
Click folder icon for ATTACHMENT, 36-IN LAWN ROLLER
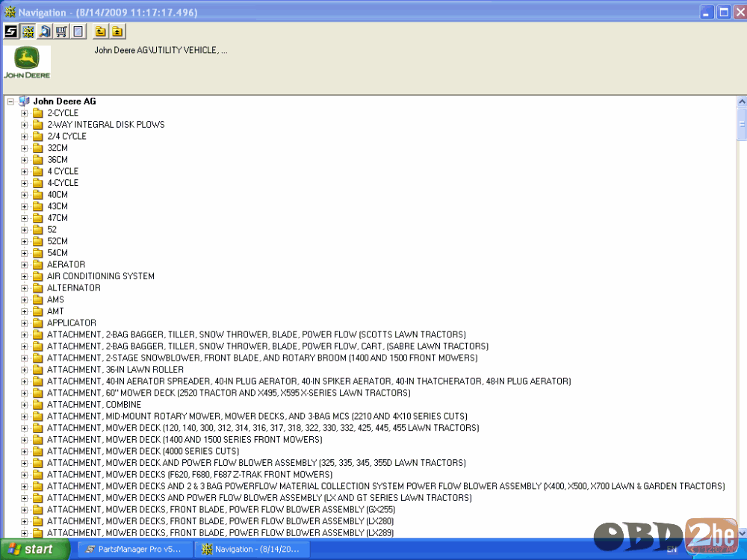[38, 370]
